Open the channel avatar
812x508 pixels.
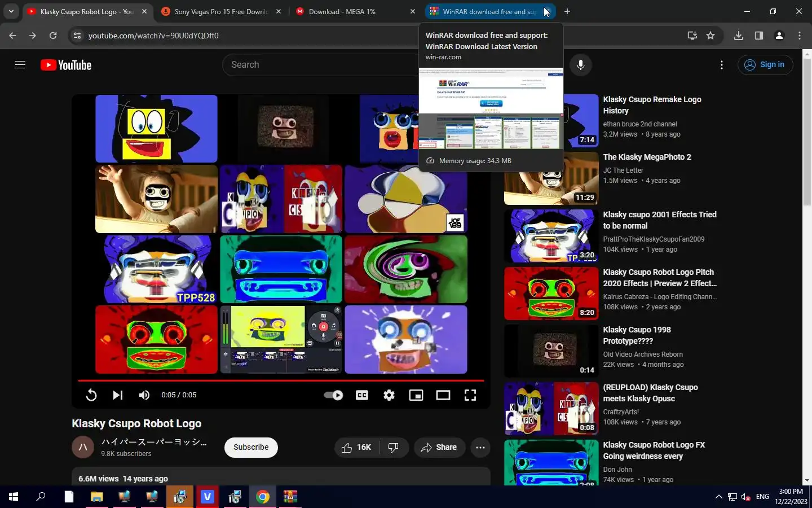[x=83, y=448]
